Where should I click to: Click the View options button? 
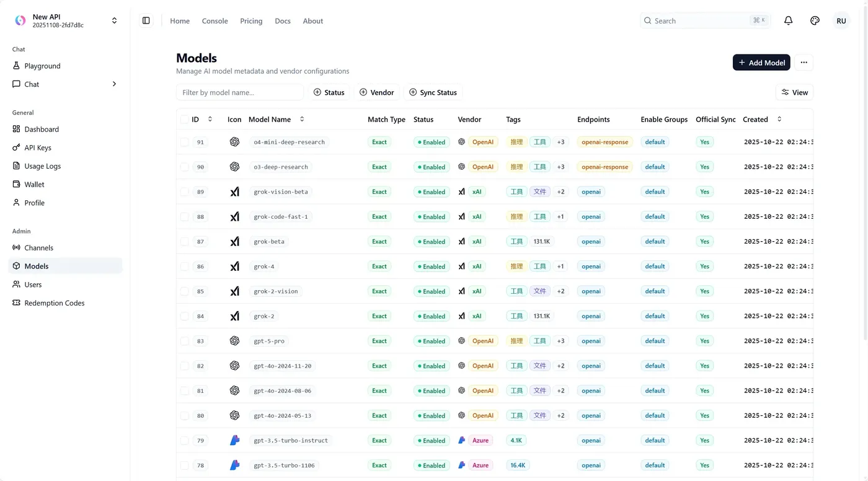(x=794, y=92)
